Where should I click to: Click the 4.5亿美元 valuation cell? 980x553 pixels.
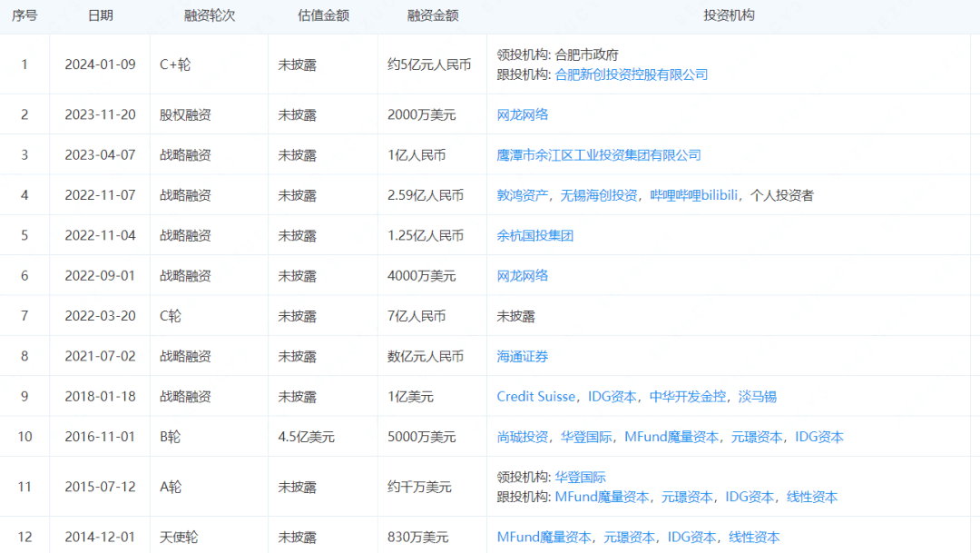(x=307, y=437)
